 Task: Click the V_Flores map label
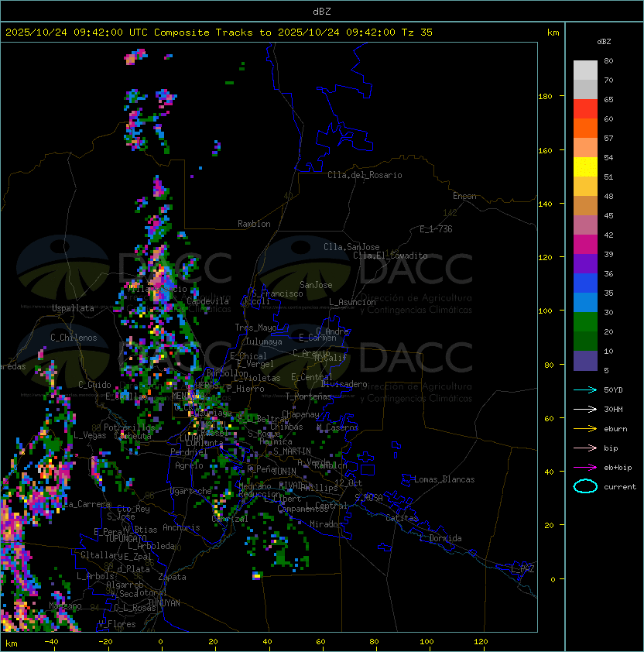[117, 624]
